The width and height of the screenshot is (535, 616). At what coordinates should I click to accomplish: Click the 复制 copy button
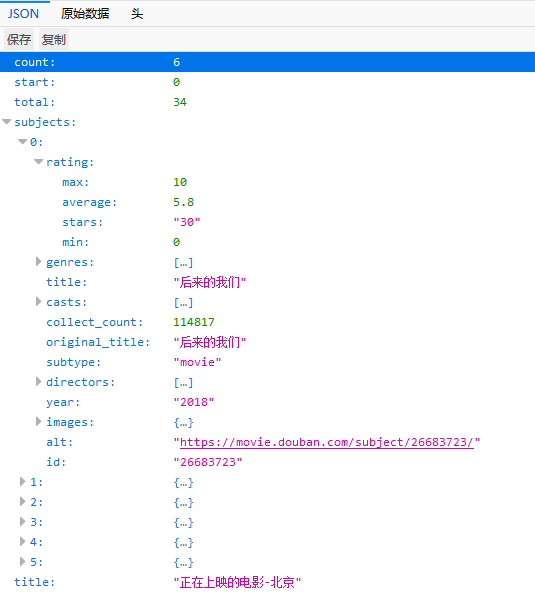click(54, 39)
